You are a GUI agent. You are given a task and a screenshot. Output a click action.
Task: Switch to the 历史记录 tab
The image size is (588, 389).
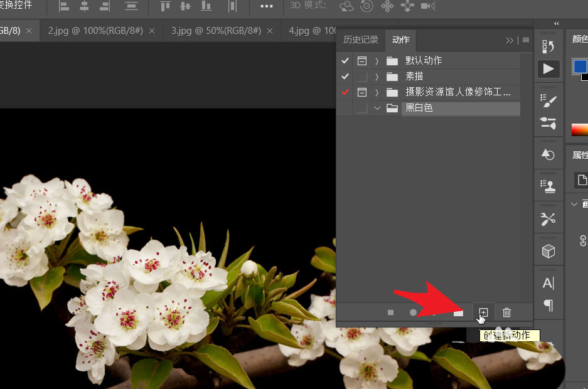pos(360,39)
